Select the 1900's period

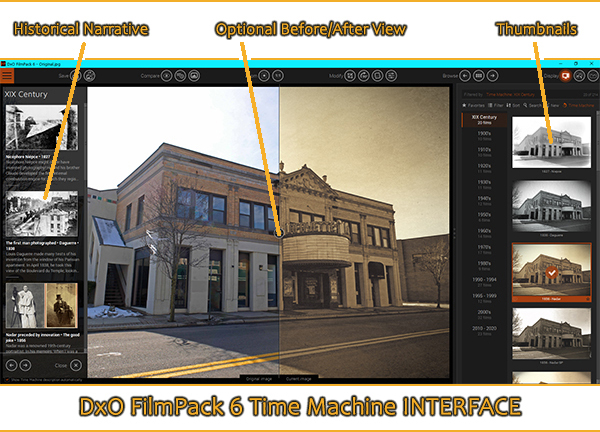[x=484, y=136]
